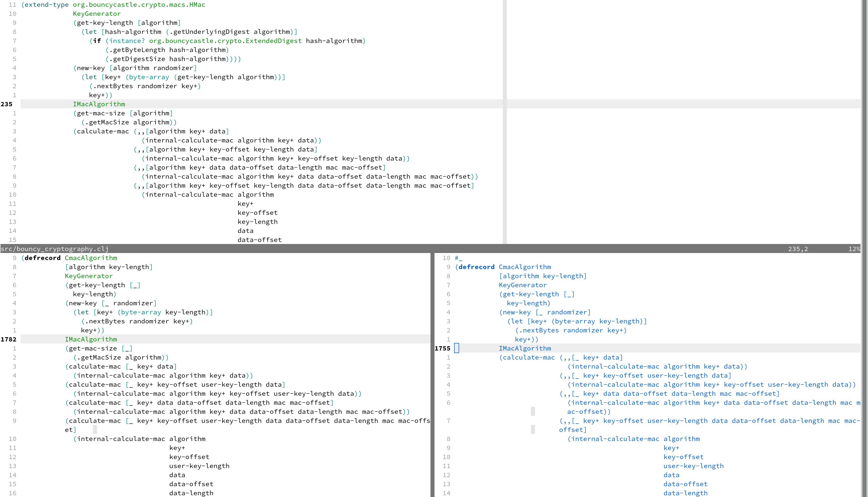Click the (.getByteLength hash-algorithm) line

coord(167,50)
